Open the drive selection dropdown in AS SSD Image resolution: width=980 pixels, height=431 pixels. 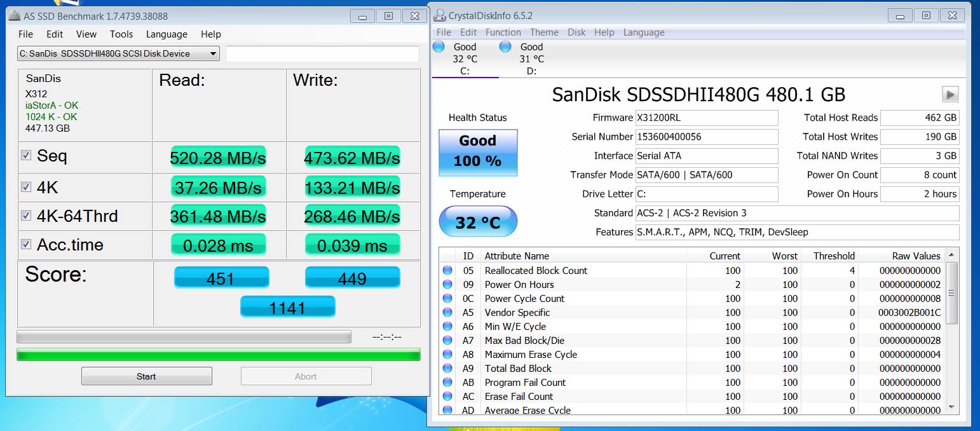point(118,53)
